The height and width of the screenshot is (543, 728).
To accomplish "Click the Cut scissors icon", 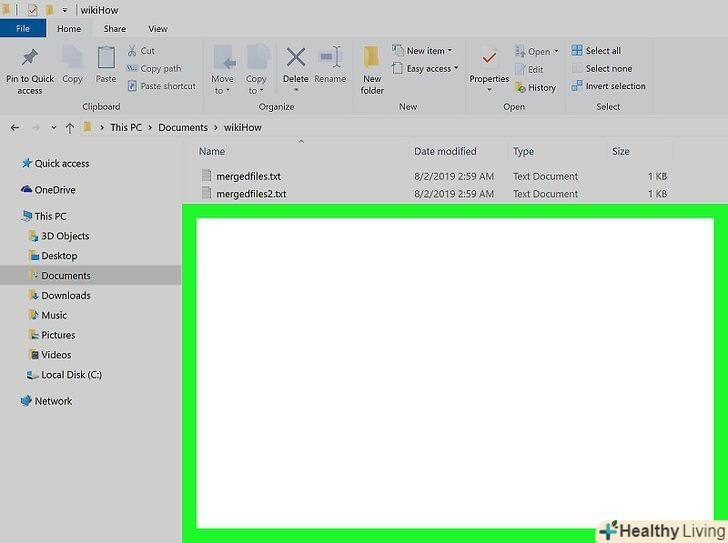I will 132,51.
